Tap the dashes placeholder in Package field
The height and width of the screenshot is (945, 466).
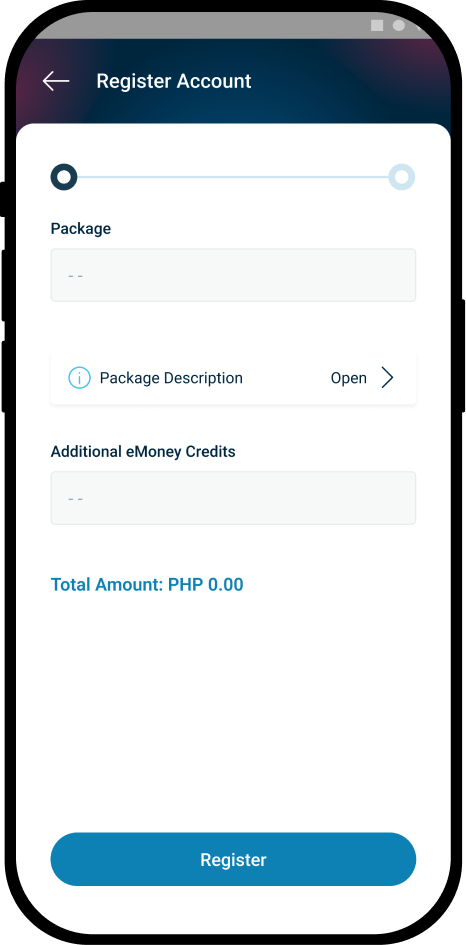coord(75,276)
